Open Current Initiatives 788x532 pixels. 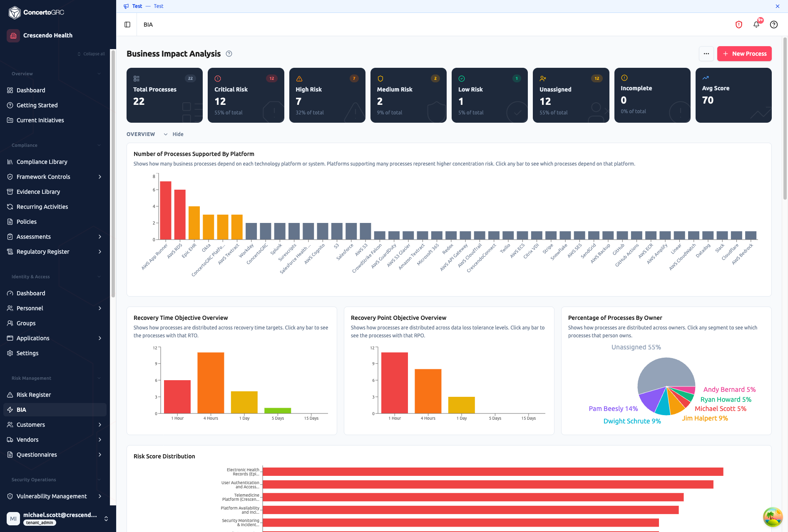click(55, 120)
